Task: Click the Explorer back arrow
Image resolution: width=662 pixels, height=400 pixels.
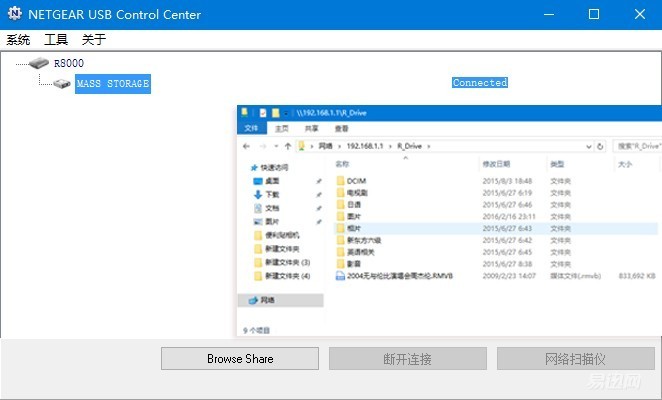Action: coord(247,146)
